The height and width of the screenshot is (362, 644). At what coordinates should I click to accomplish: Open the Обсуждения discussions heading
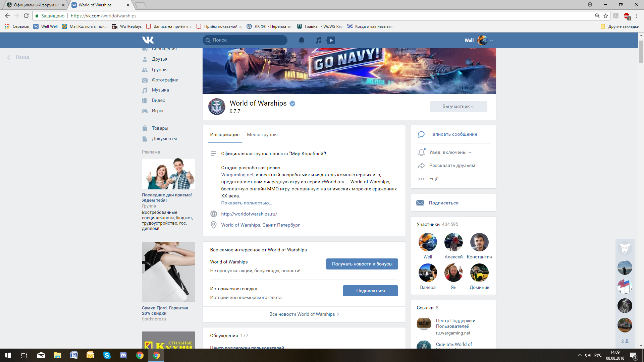pos(224,336)
